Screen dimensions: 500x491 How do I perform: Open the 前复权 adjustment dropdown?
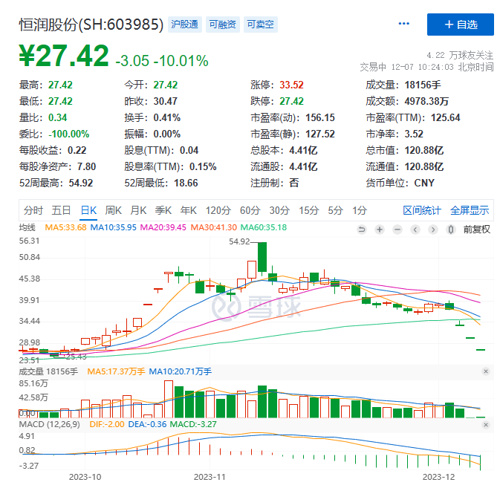(x=477, y=229)
